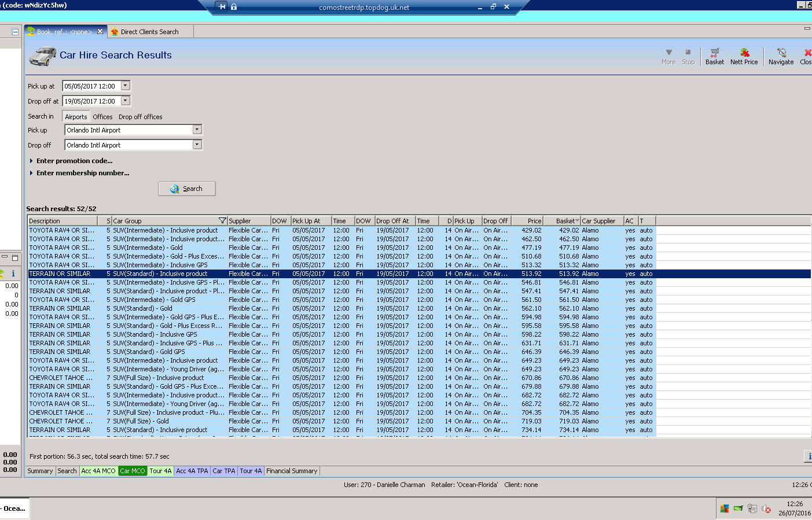Click the Nett Price toolbar icon
Viewport: 812px width, 520px height.
(x=744, y=56)
